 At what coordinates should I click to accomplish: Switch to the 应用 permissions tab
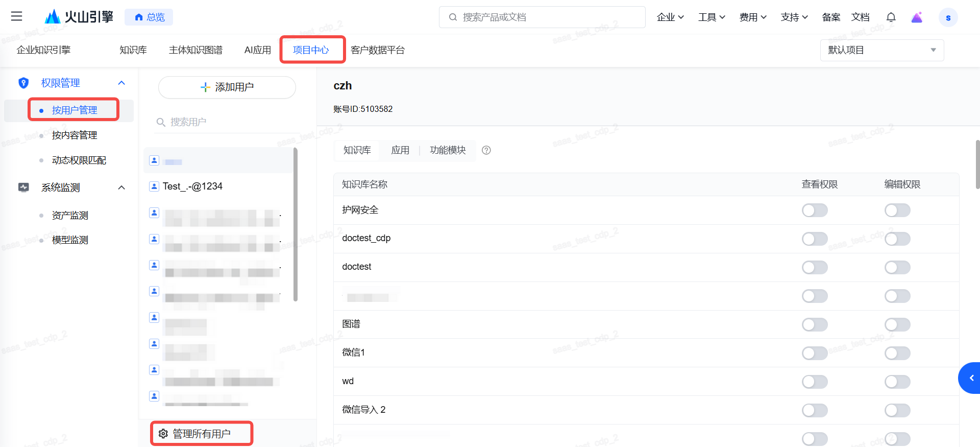[400, 150]
